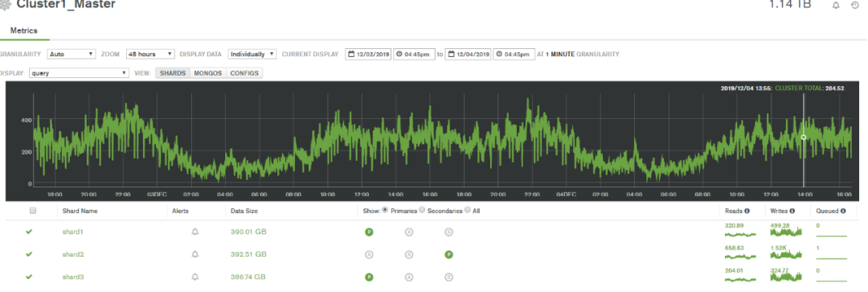This screenshot has width=868, height=292.
Task: Click the info icon next to Reads
Action: [x=747, y=211]
